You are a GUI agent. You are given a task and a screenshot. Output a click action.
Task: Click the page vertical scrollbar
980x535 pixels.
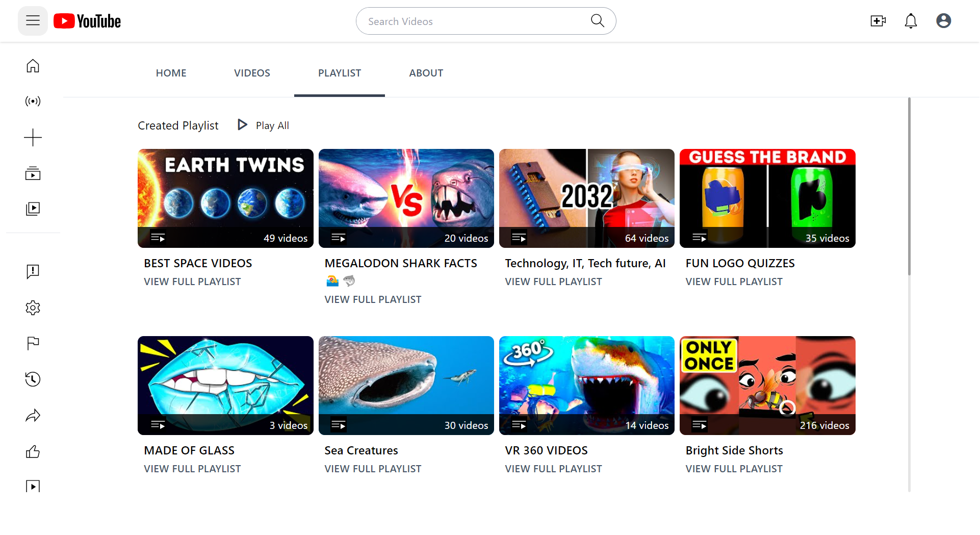pyautogui.click(x=909, y=187)
